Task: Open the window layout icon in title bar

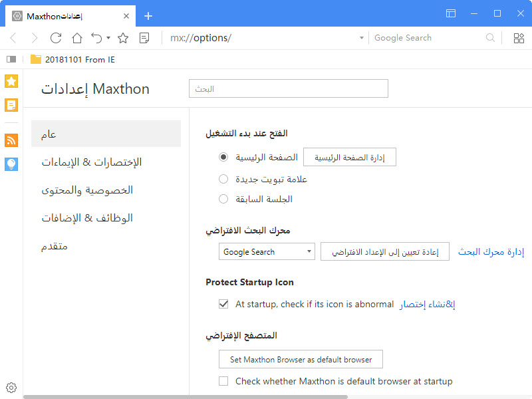Action: pyautogui.click(x=451, y=13)
